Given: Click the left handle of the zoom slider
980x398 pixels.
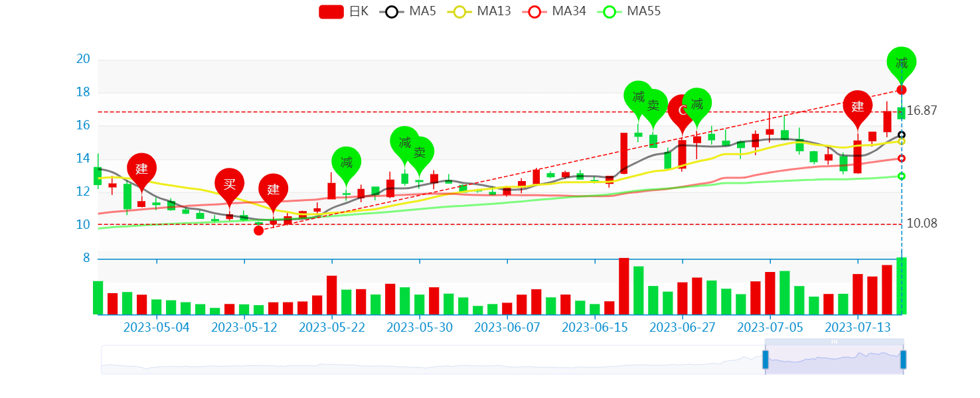Looking at the screenshot, I should click(765, 360).
